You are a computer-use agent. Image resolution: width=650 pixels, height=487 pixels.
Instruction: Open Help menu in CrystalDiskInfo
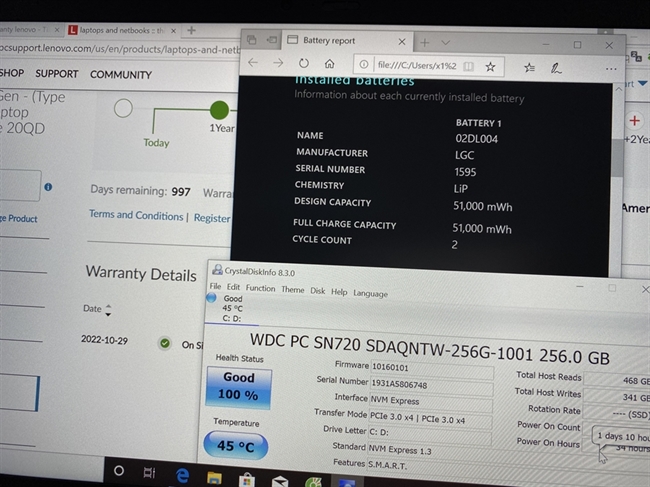coord(339,292)
